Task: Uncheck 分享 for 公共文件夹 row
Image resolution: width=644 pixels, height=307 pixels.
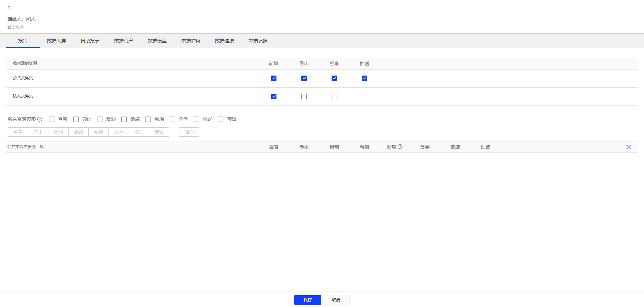Action: pos(334,78)
